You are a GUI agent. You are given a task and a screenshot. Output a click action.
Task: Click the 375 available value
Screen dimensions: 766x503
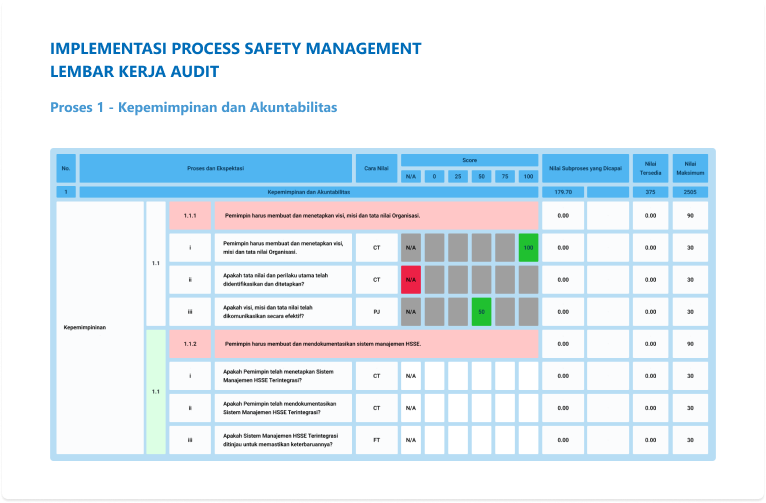coord(650,192)
